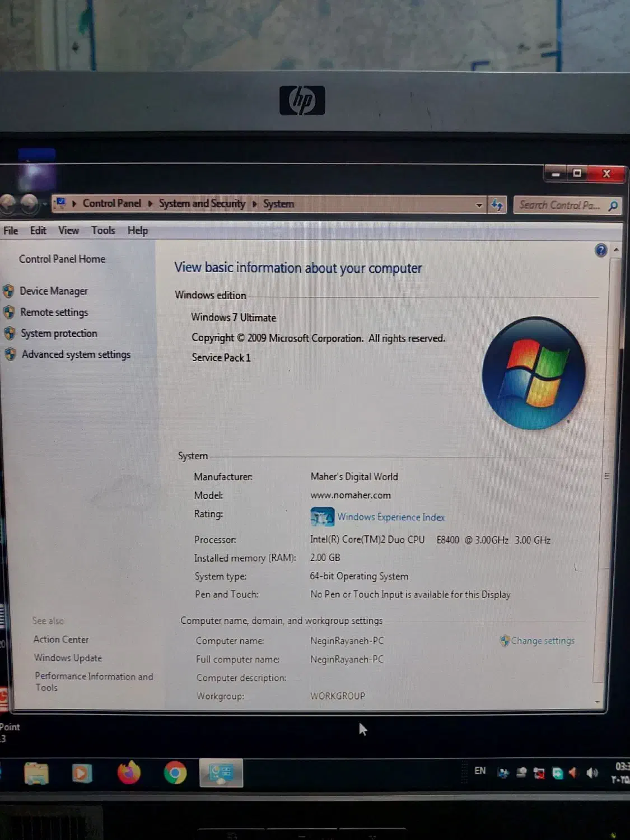Image resolution: width=630 pixels, height=840 pixels.
Task: Open the Help menu
Action: 137,231
